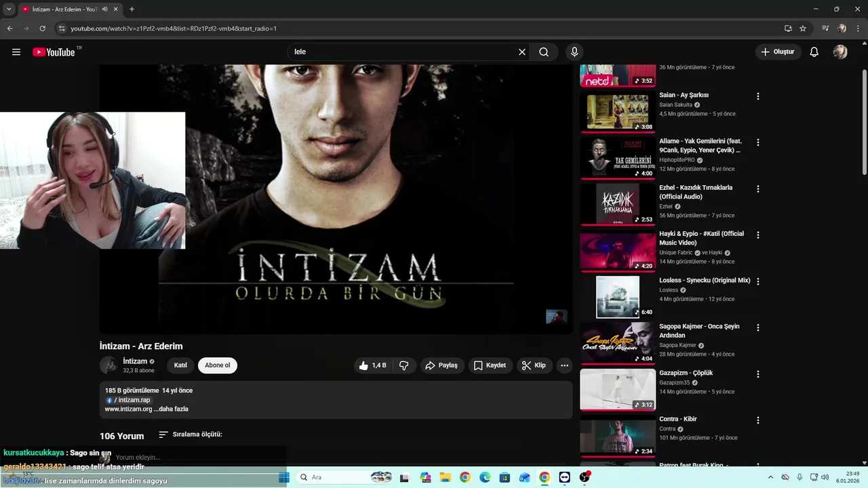
Task: Share the video using Paylaş
Action: (x=441, y=365)
